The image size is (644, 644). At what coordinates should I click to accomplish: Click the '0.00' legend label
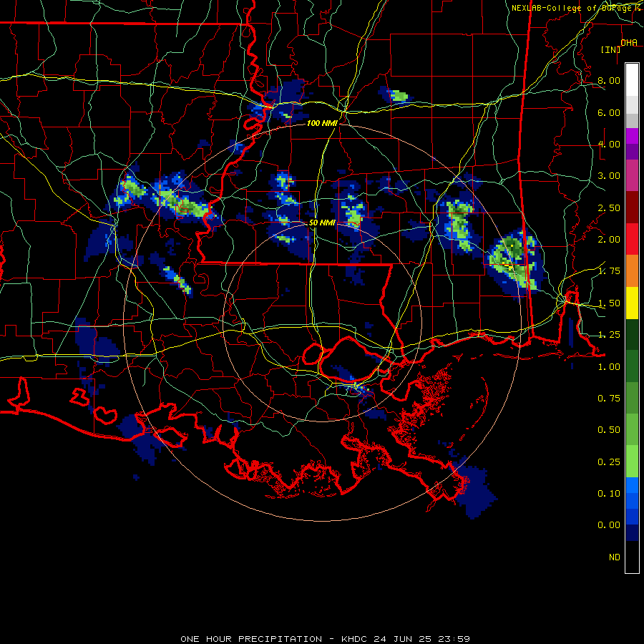pyautogui.click(x=609, y=525)
